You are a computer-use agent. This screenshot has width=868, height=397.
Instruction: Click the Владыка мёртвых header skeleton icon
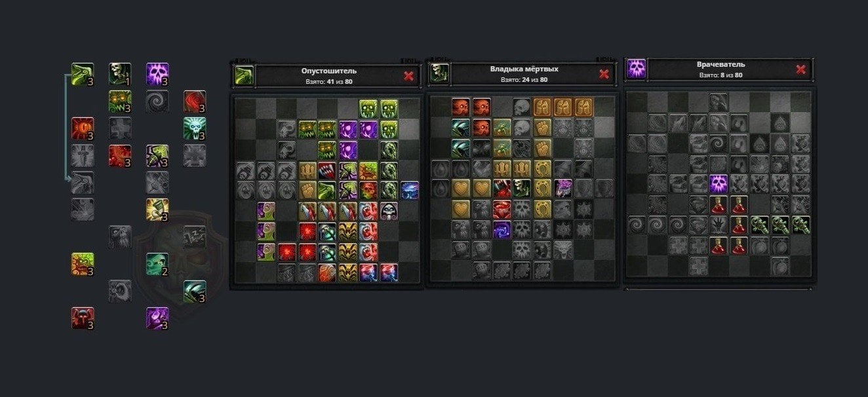(x=439, y=73)
